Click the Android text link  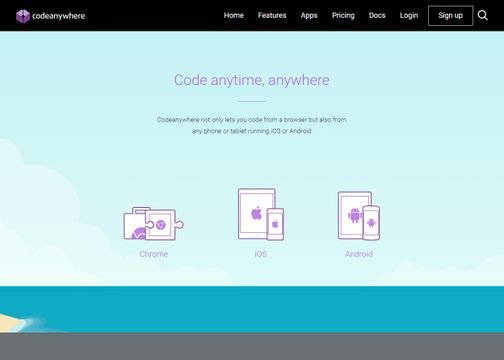tap(359, 254)
